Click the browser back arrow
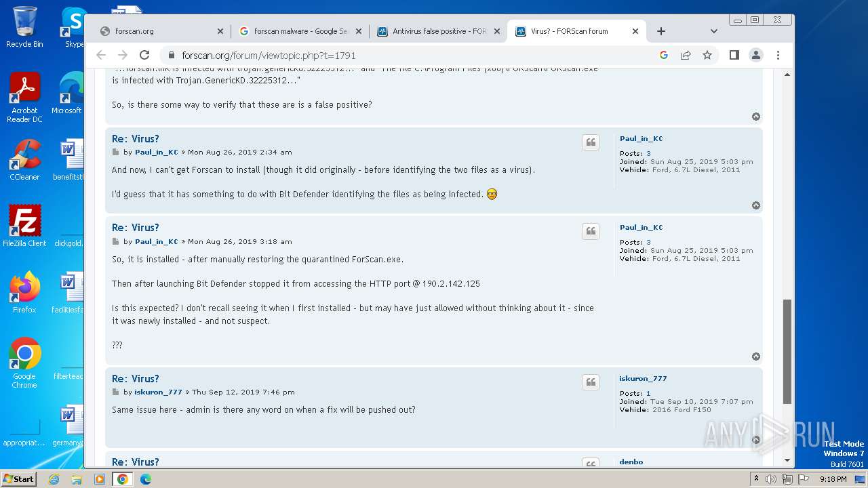This screenshot has width=868, height=488. pyautogui.click(x=101, y=55)
